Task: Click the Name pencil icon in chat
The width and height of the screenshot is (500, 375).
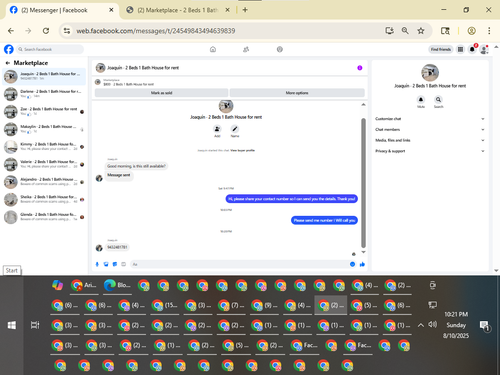Action: tap(235, 129)
